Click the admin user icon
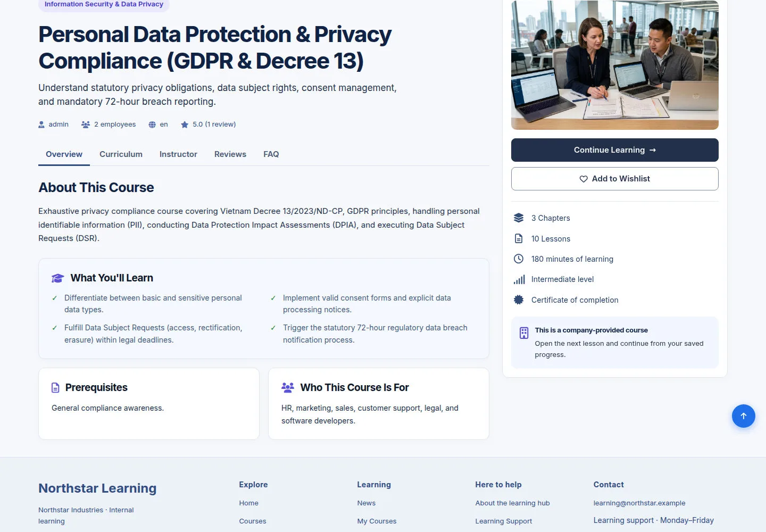 coord(41,124)
